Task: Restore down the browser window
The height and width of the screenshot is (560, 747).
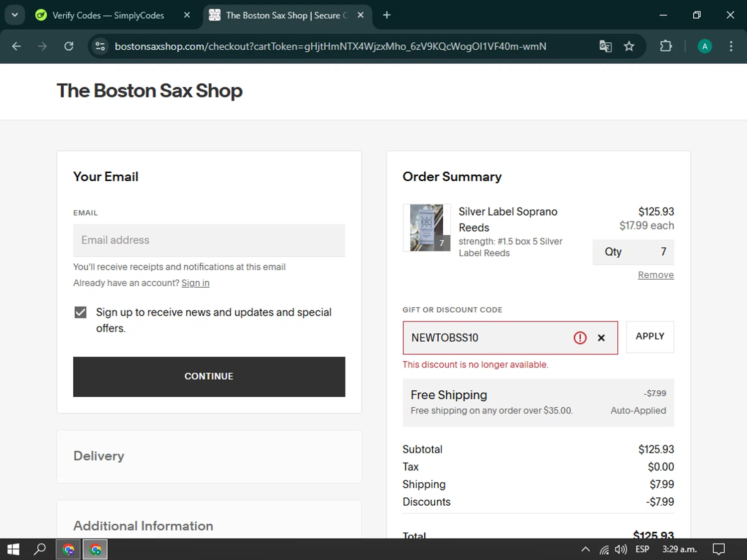Action: (x=697, y=15)
